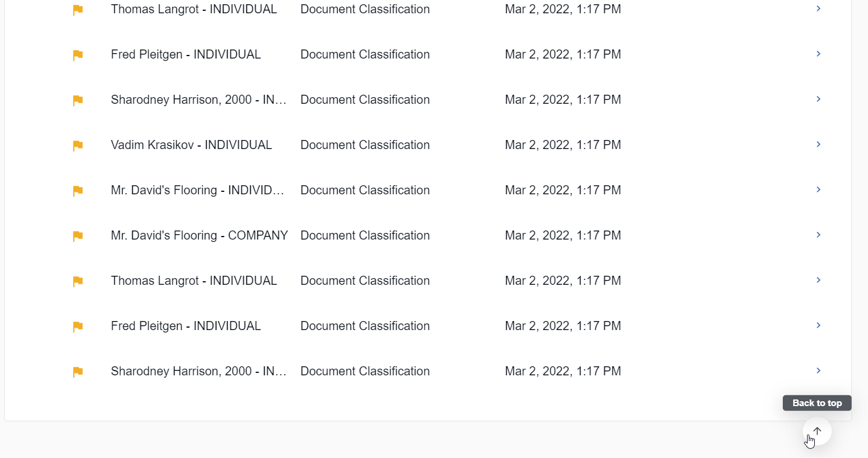868x458 pixels.
Task: Click the flag icon beside Vadim Krasikov
Action: click(78, 145)
